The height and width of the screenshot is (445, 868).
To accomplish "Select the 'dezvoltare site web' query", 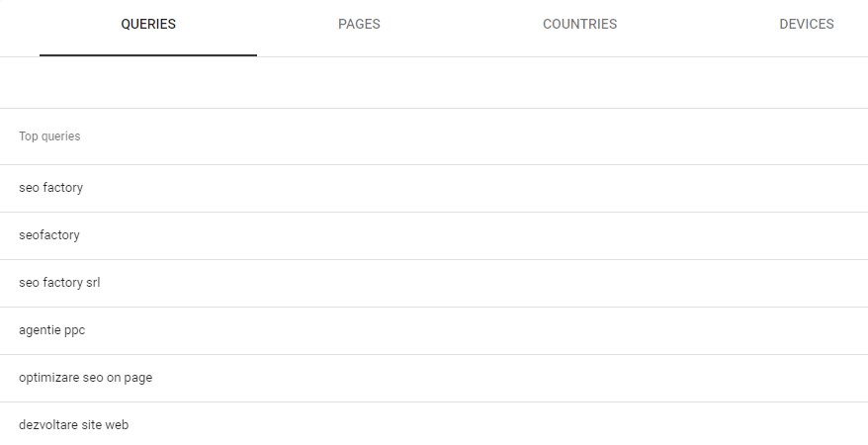I will coord(74,425).
